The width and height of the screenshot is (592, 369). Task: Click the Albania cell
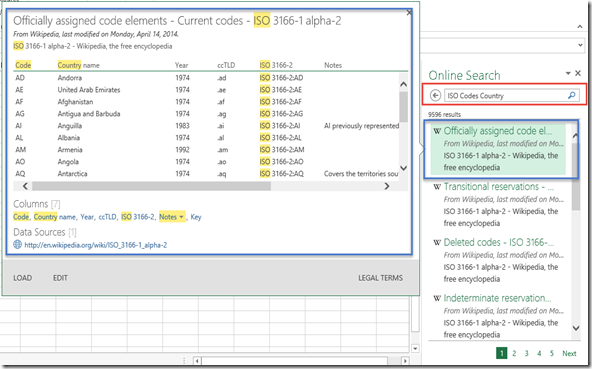pos(68,138)
